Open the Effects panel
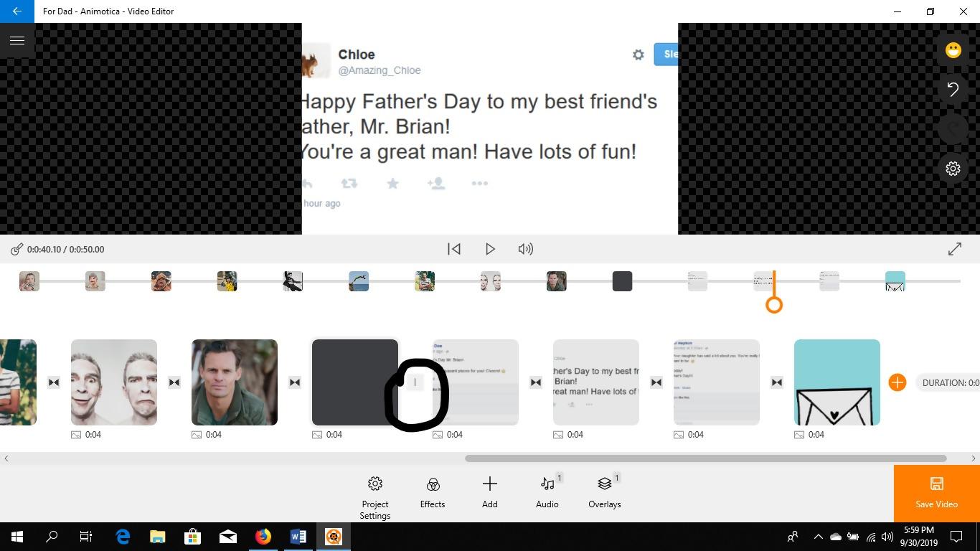This screenshot has width=980, height=551. (x=433, y=494)
